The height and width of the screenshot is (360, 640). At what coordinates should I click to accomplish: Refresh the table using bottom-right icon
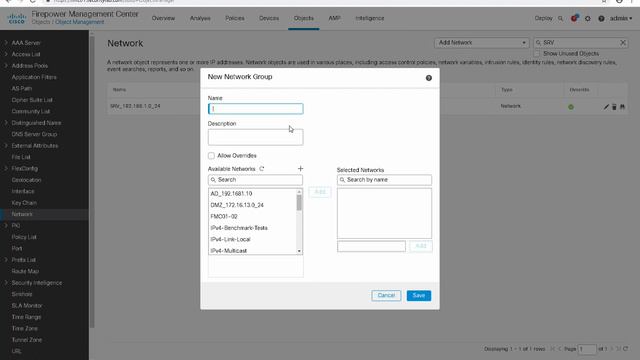[x=625, y=349]
